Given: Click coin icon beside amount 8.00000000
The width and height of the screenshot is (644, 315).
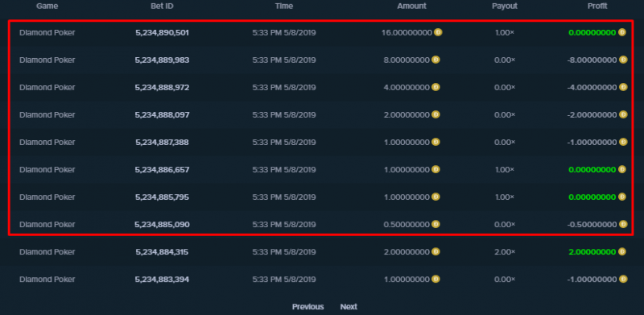Looking at the screenshot, I should (x=436, y=60).
